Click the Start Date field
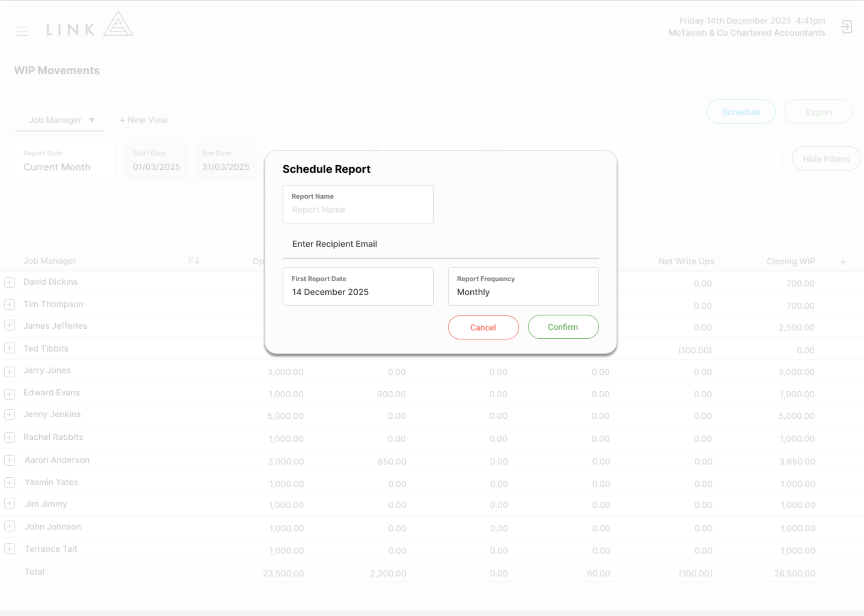This screenshot has height=616, width=864. coord(157,161)
